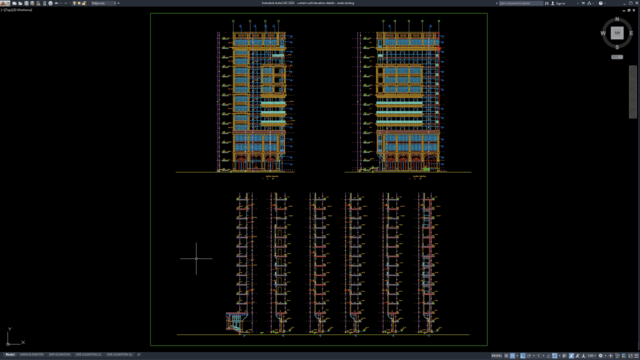Toggle annotation visibility in status bar
This screenshot has height=360, width=640.
(x=571, y=356)
